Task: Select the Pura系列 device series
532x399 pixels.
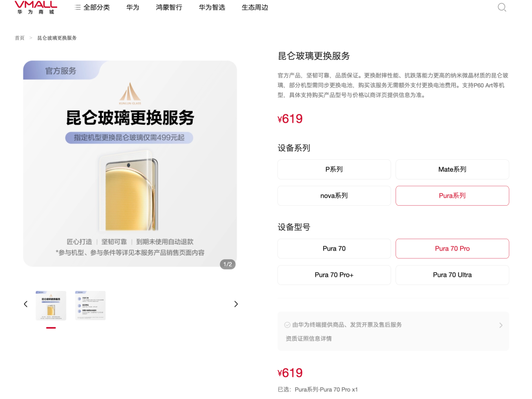Action: point(452,196)
